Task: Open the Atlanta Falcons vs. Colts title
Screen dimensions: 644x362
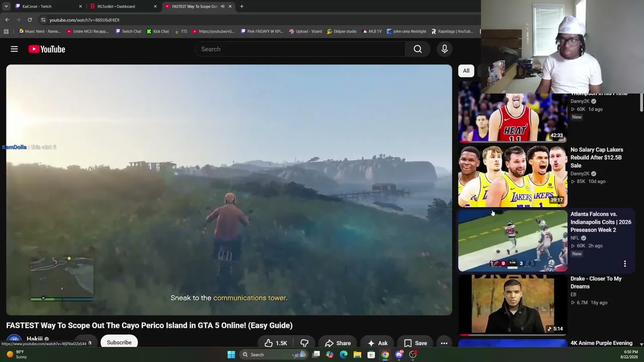Action: tap(601, 222)
